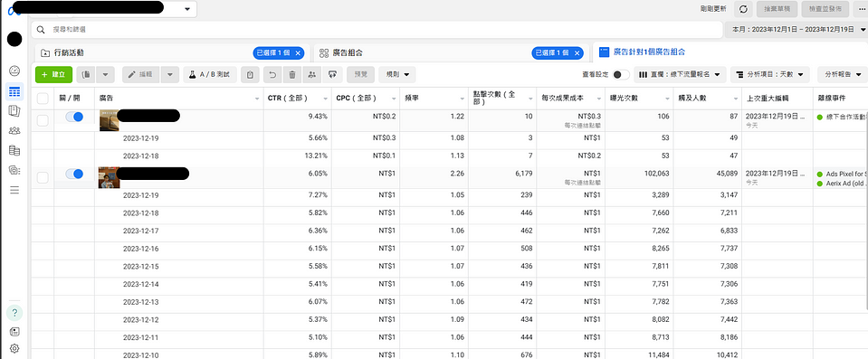Open the events manager icon in sidebar
Screen dimensions: 868x359
coord(14,170)
